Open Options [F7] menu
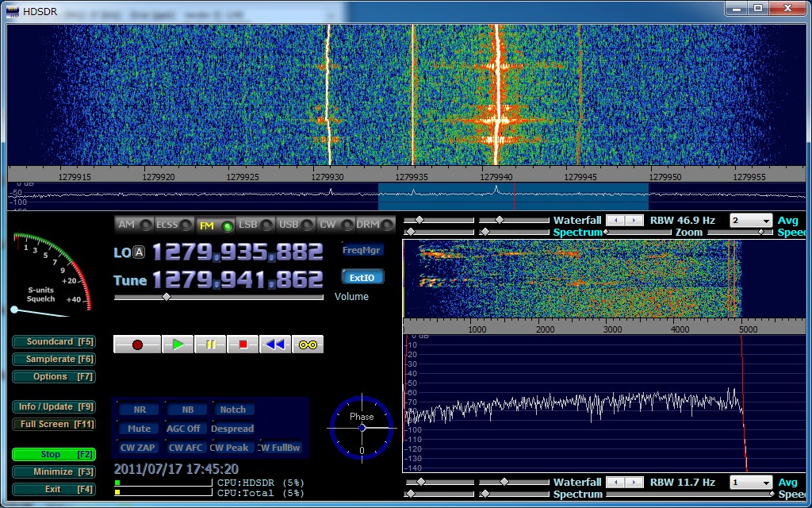 coord(54,377)
